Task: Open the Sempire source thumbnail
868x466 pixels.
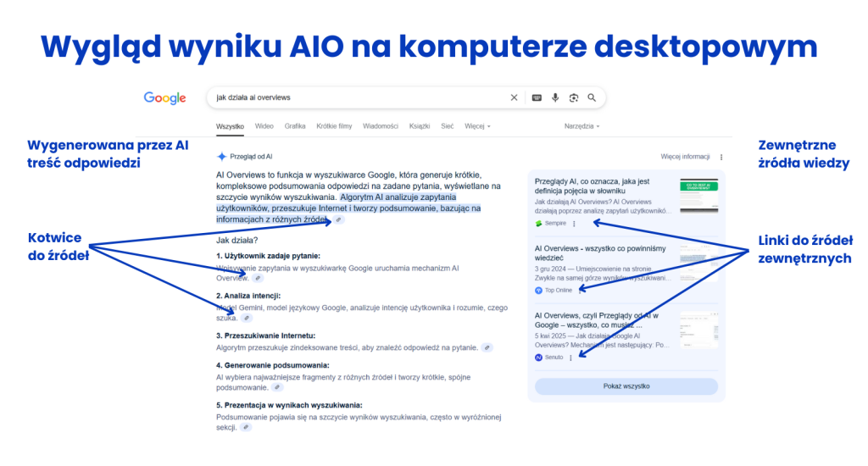Action: pos(698,196)
